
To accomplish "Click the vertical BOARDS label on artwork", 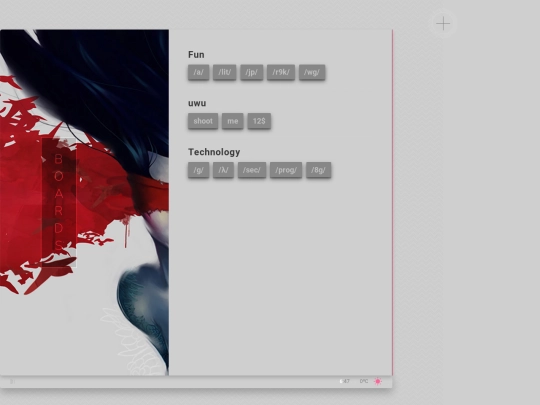I will pyautogui.click(x=59, y=202).
